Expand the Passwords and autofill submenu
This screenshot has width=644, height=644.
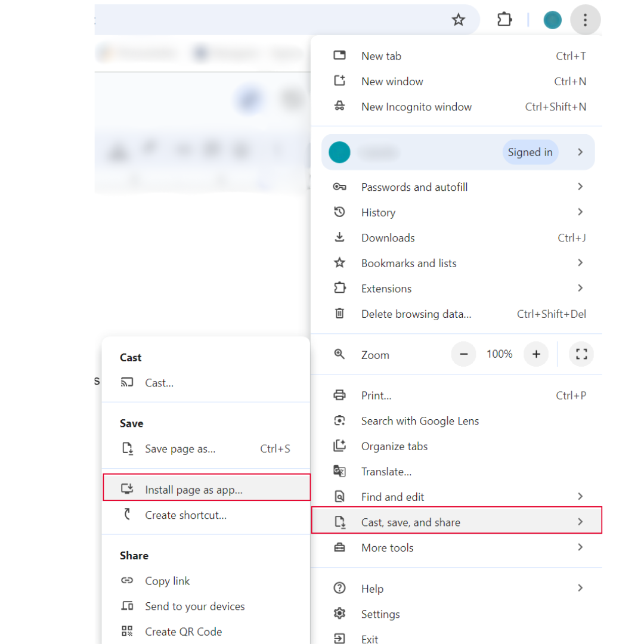coord(580,187)
